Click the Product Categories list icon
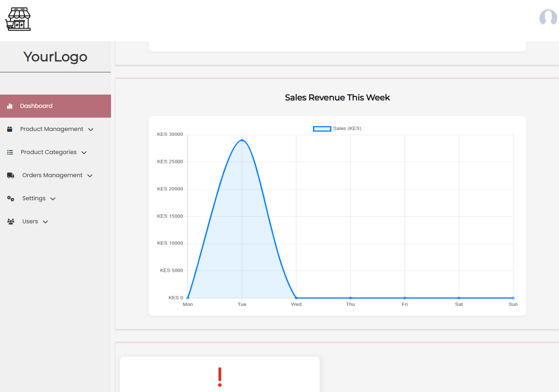The height and width of the screenshot is (392, 559). tap(9, 152)
